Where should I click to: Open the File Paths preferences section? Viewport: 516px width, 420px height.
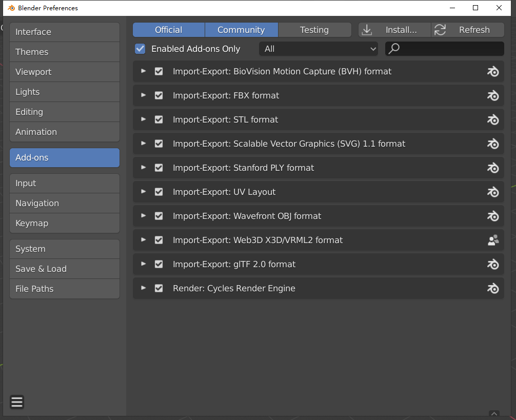click(65, 289)
